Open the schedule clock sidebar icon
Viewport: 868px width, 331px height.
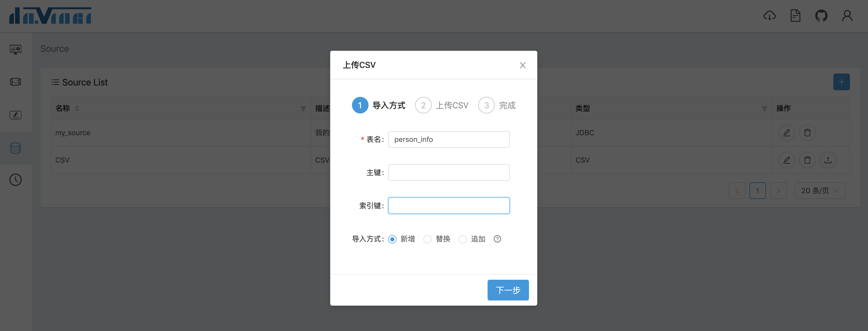[16, 180]
